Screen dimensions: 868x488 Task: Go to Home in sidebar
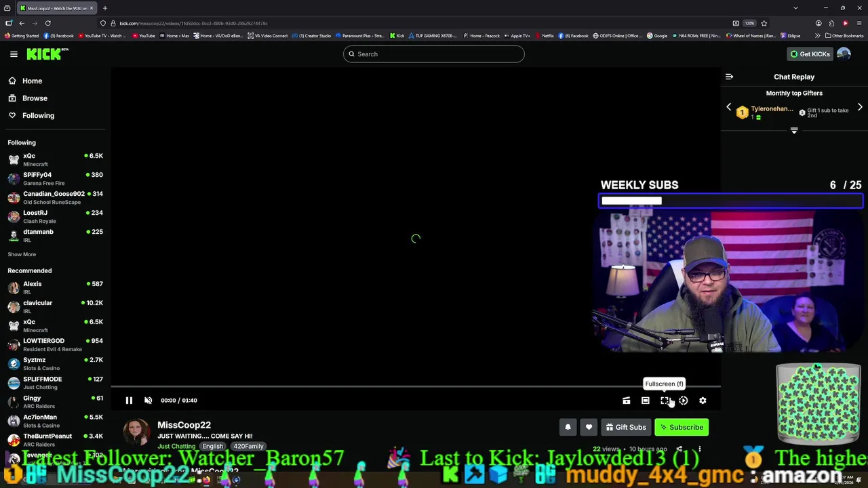[32, 81]
